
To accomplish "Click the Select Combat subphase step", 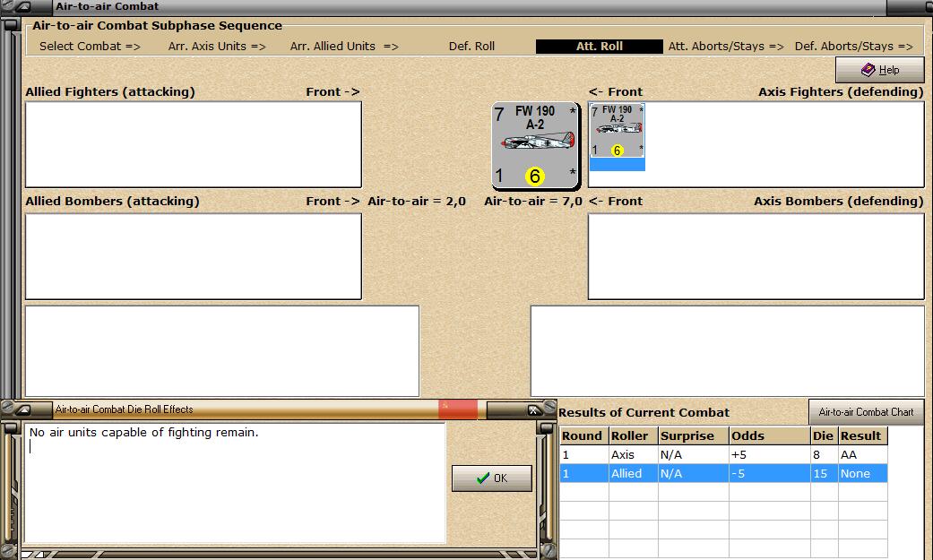I will (x=90, y=47).
